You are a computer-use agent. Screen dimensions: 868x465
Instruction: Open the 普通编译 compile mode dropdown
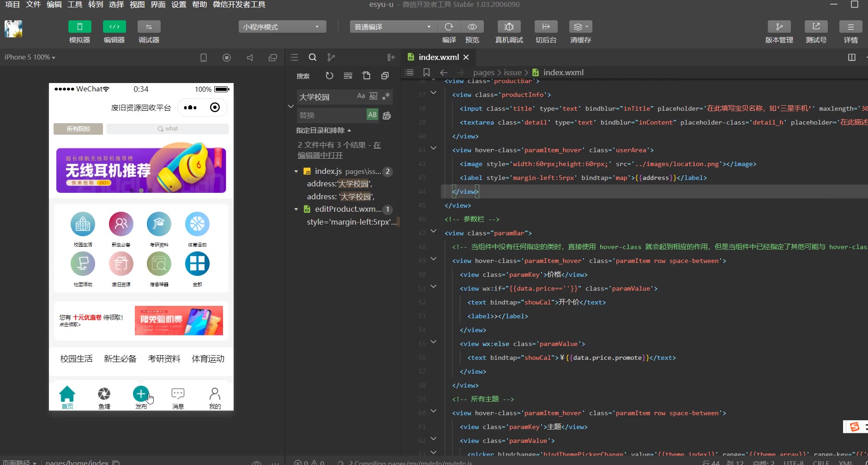(x=392, y=27)
